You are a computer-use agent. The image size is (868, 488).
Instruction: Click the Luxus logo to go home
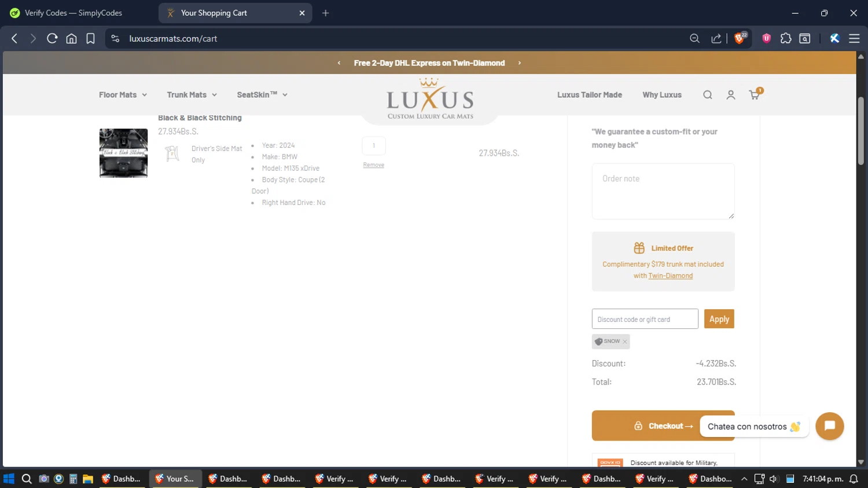[430, 99]
